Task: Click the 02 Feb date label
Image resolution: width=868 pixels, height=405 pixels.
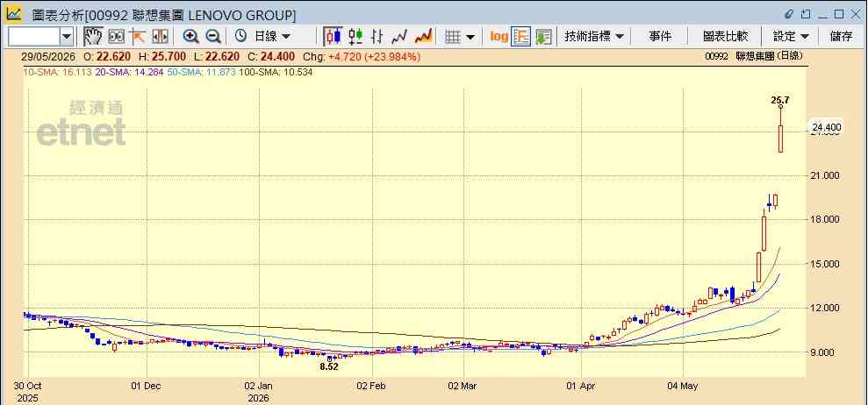Action: coord(372,386)
